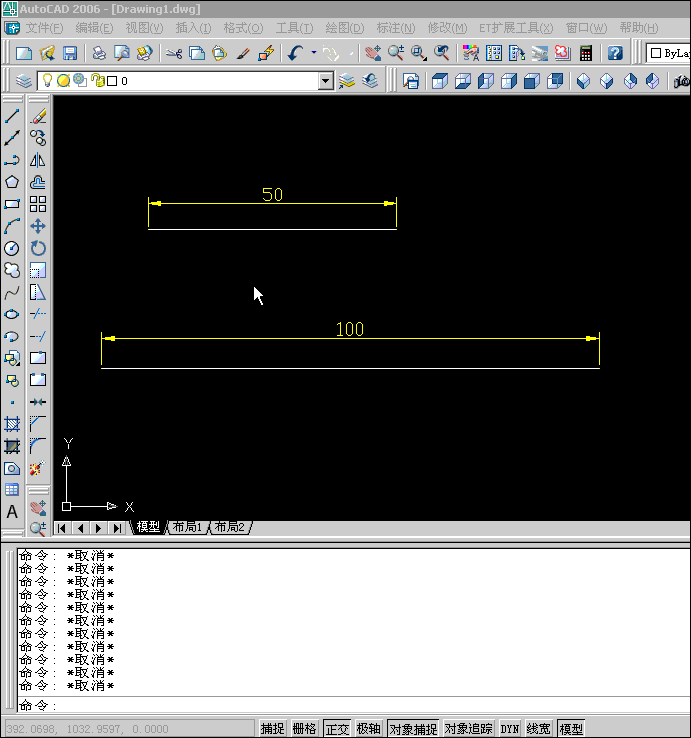Select the Construction line tool
This screenshot has height=738, width=691.
[12, 138]
